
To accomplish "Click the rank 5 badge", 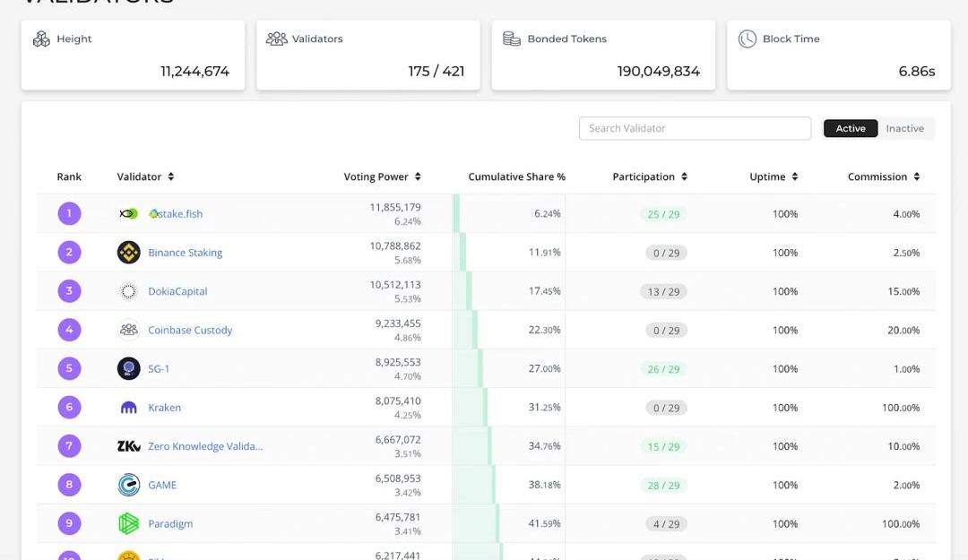I will point(69,368).
